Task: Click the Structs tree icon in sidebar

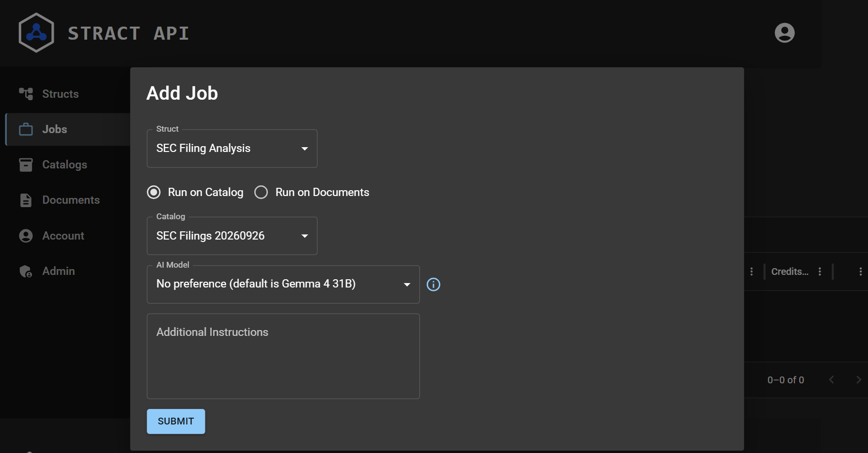Action: pyautogui.click(x=26, y=94)
